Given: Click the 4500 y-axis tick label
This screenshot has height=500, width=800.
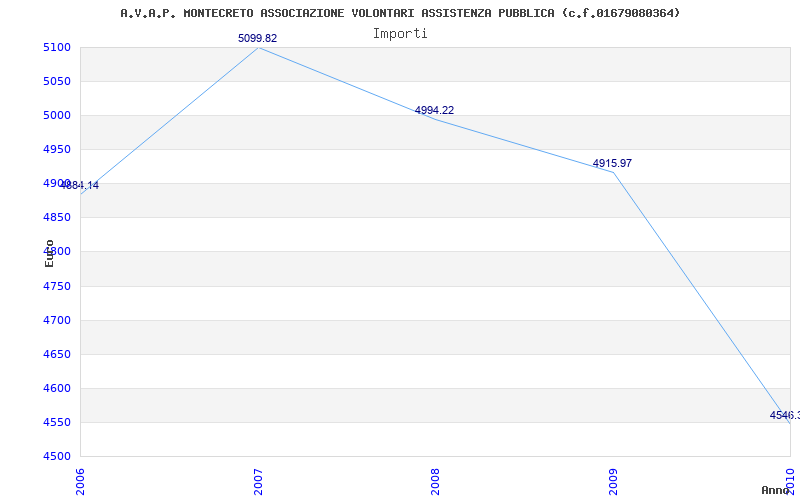Looking at the screenshot, I should (x=57, y=456).
